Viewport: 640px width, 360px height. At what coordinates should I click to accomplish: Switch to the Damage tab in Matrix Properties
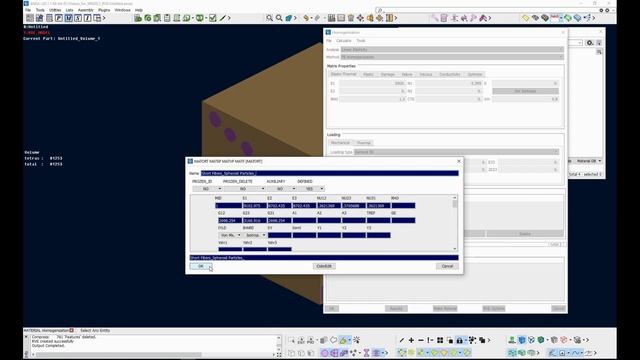pyautogui.click(x=387, y=74)
